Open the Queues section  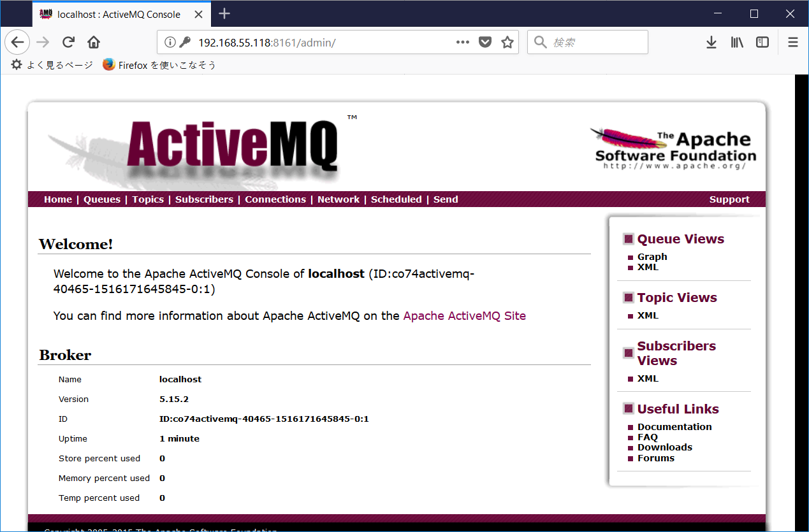tap(101, 199)
